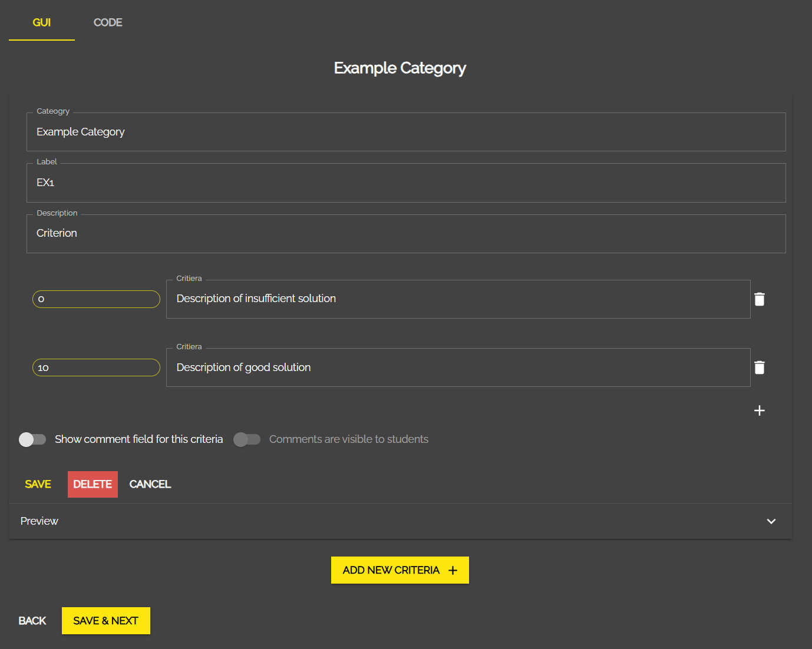Edit good solution description field
The image size is (812, 649).
[x=458, y=367]
